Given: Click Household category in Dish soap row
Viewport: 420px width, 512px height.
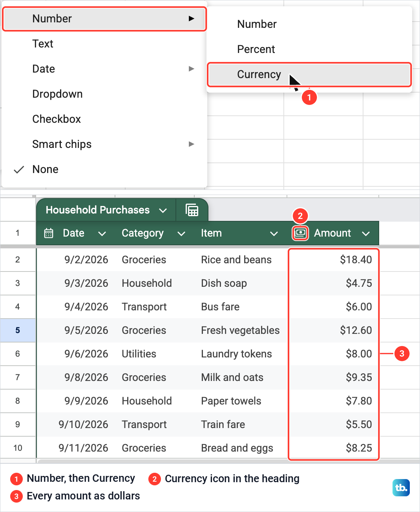Looking at the screenshot, I should click(x=155, y=283).
